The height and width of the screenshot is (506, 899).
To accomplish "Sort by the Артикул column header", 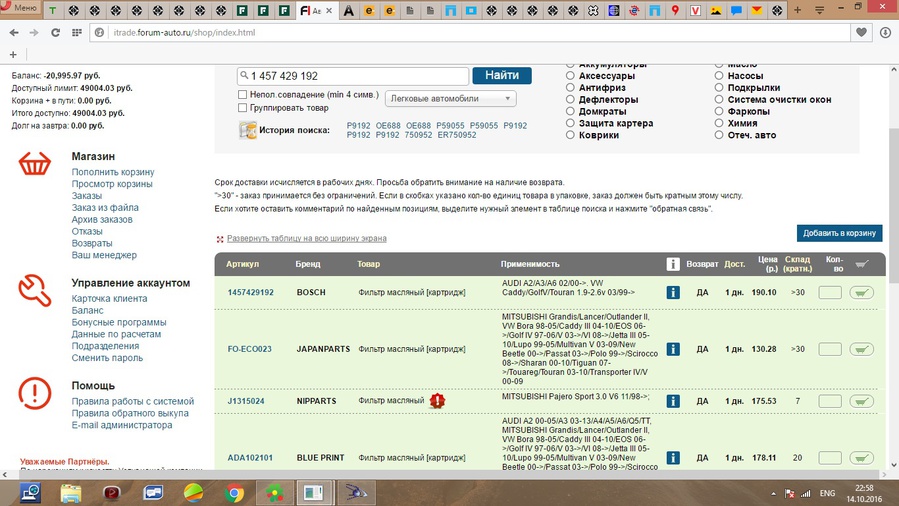I will [243, 264].
